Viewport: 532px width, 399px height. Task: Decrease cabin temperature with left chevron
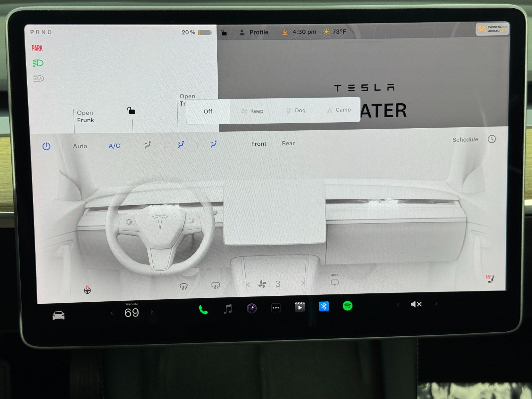pyautogui.click(x=112, y=313)
